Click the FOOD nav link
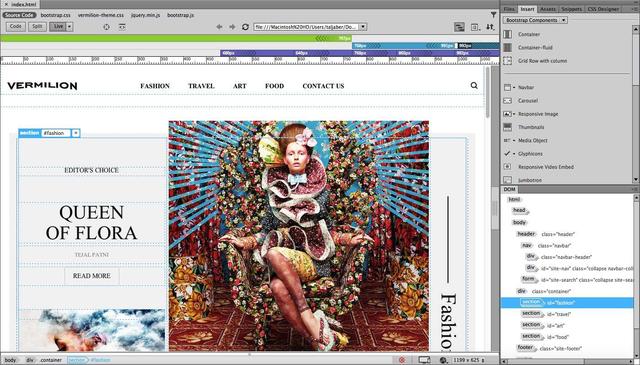Image resolution: width=640 pixels, height=365 pixels. click(x=274, y=86)
